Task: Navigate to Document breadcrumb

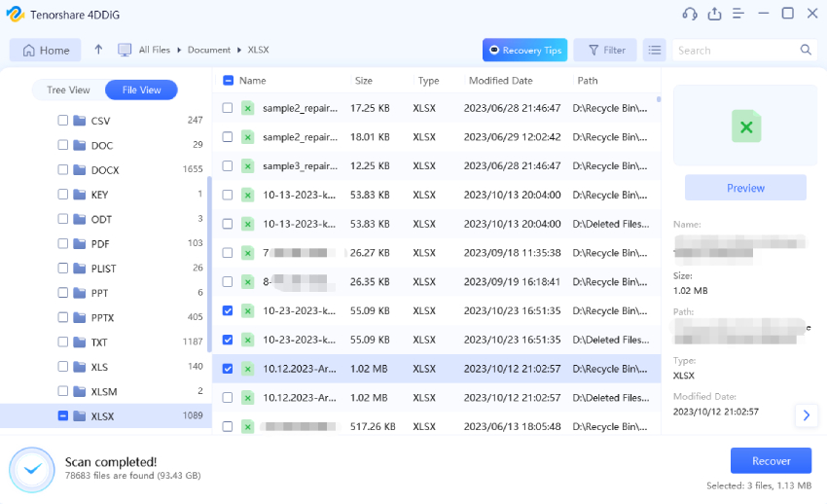Action: 209,50
